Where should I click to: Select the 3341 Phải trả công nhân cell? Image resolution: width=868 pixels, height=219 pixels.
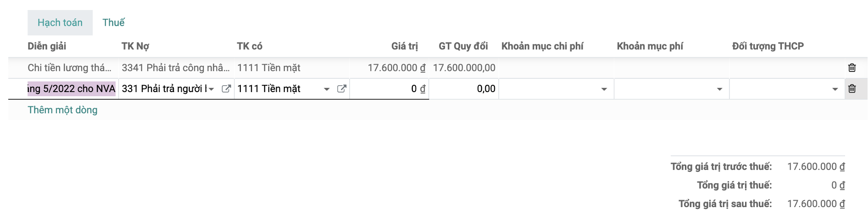point(176,68)
